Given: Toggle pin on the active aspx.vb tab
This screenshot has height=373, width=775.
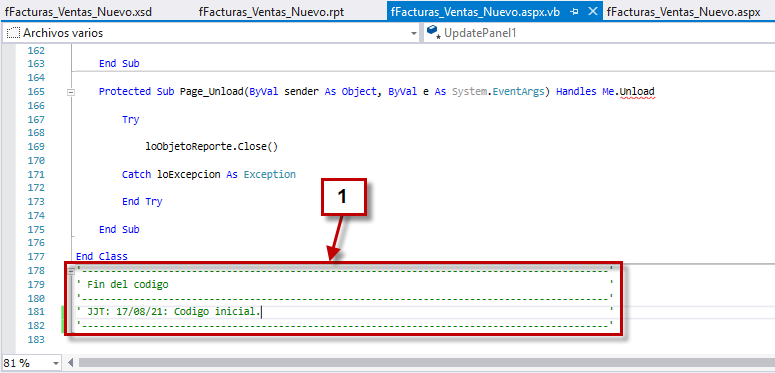Looking at the screenshot, I should point(574,12).
